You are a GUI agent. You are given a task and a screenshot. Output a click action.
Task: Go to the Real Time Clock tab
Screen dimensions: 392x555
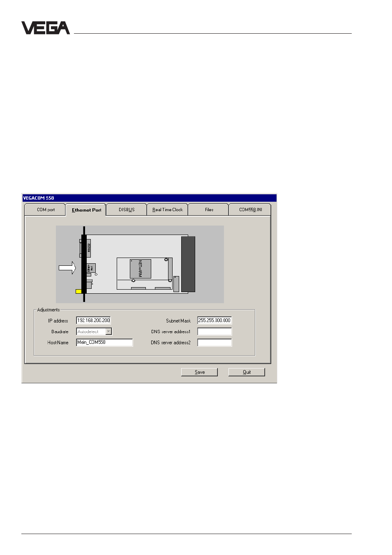click(168, 210)
